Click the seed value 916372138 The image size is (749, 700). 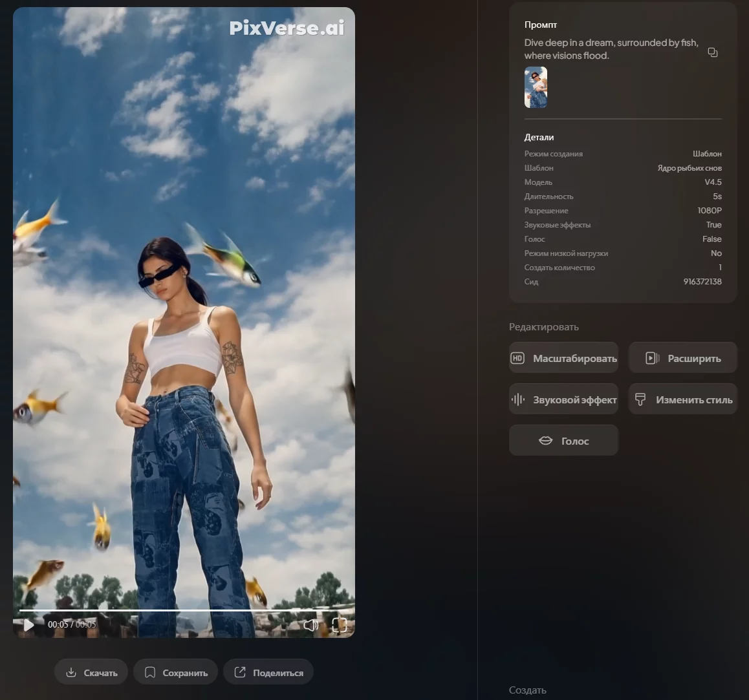tap(702, 282)
